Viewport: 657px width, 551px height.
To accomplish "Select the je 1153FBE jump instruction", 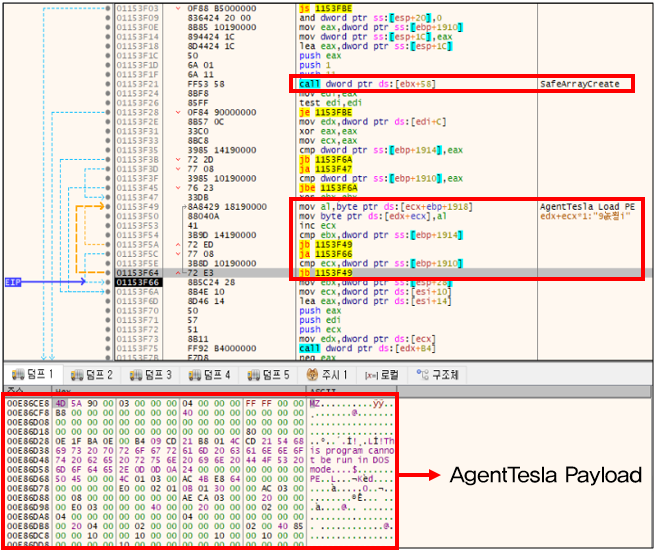I will tap(326, 112).
